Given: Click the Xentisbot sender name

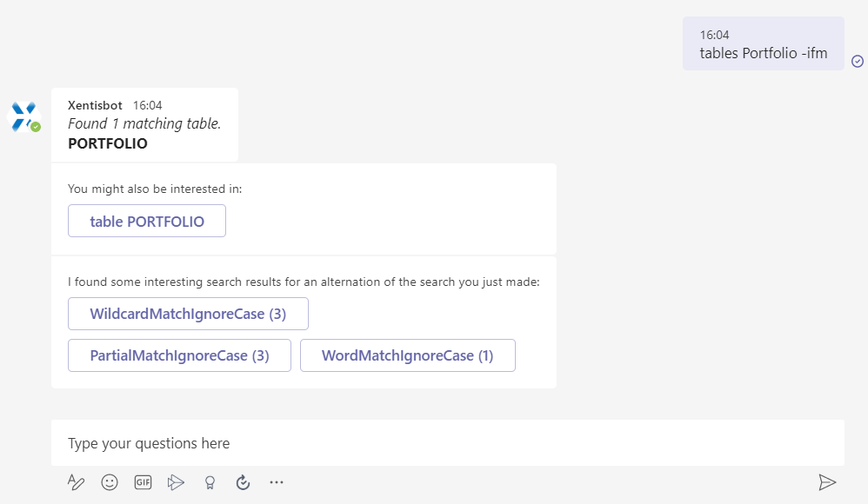Looking at the screenshot, I should tap(95, 105).
